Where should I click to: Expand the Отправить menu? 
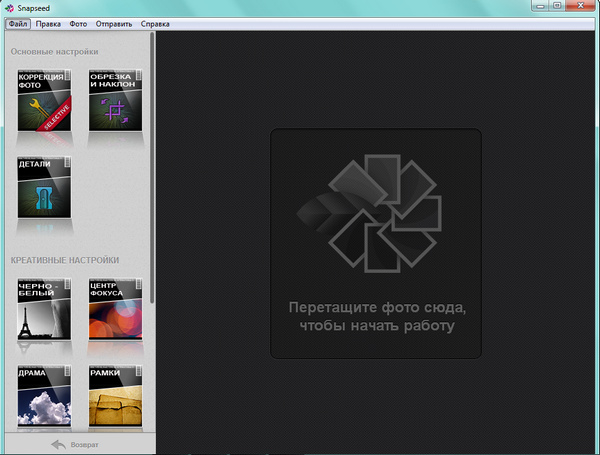113,22
